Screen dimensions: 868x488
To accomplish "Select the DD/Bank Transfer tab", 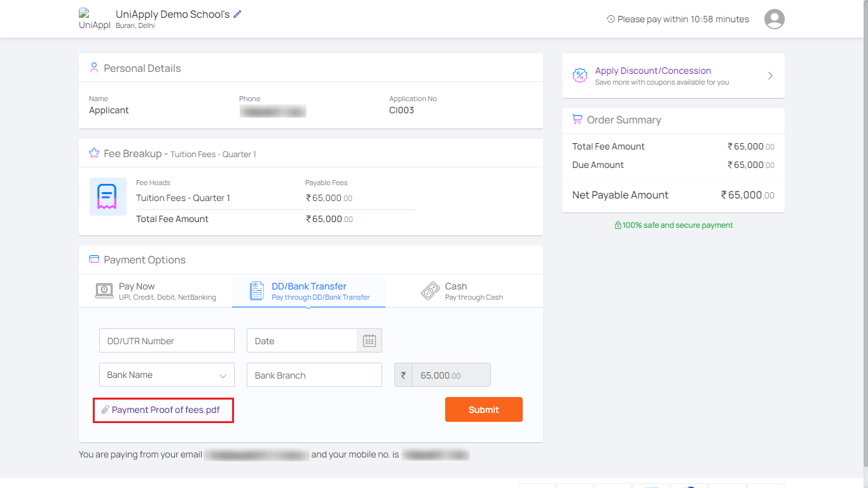I will click(x=309, y=291).
